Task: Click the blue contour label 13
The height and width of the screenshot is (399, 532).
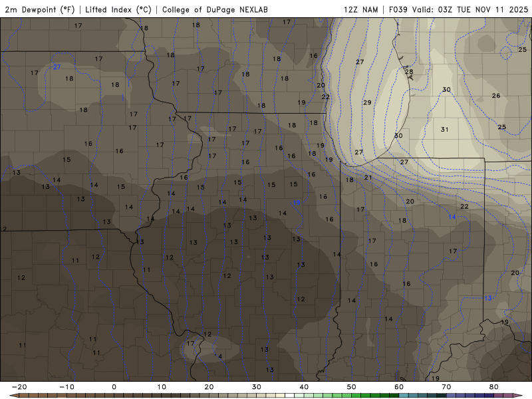Action: (x=487, y=298)
